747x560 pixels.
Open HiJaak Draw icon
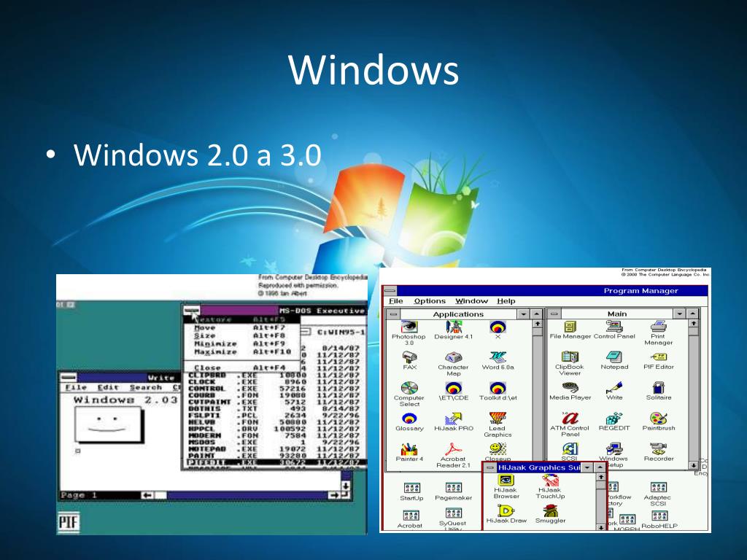[506, 514]
